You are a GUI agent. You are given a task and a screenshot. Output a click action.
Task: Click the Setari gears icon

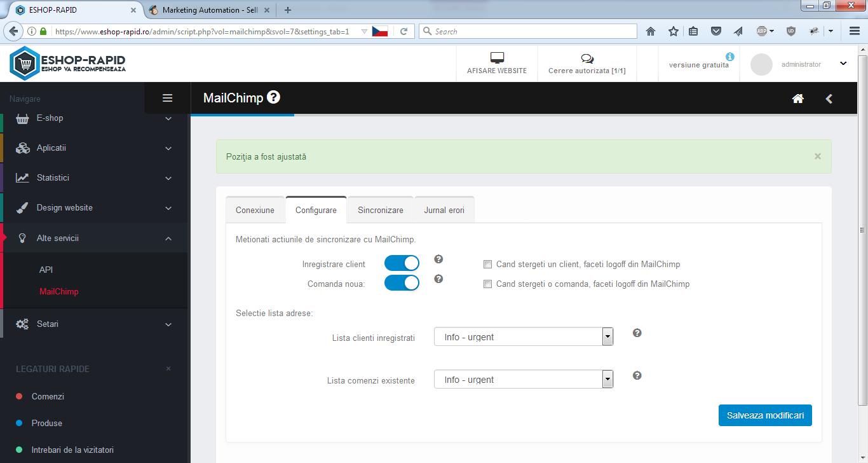(22, 324)
